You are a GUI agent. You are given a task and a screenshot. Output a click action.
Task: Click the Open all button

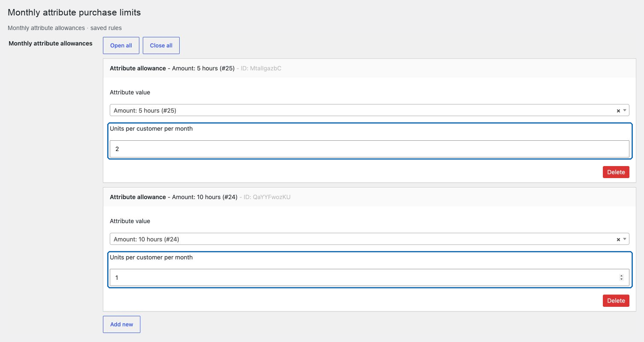point(121,45)
